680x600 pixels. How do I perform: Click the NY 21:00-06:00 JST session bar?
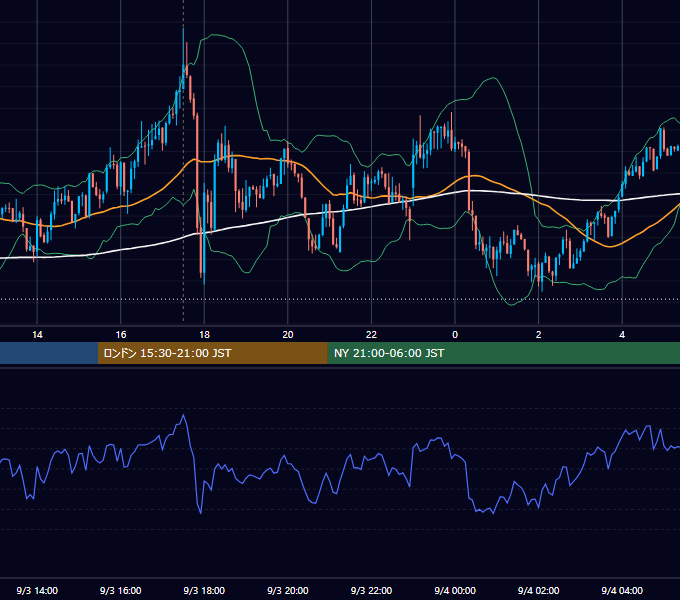[503, 353]
